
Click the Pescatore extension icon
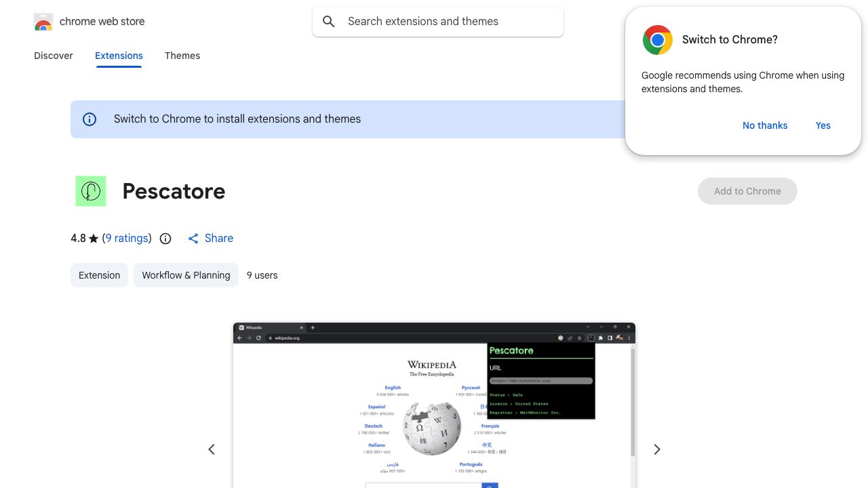pos(91,191)
